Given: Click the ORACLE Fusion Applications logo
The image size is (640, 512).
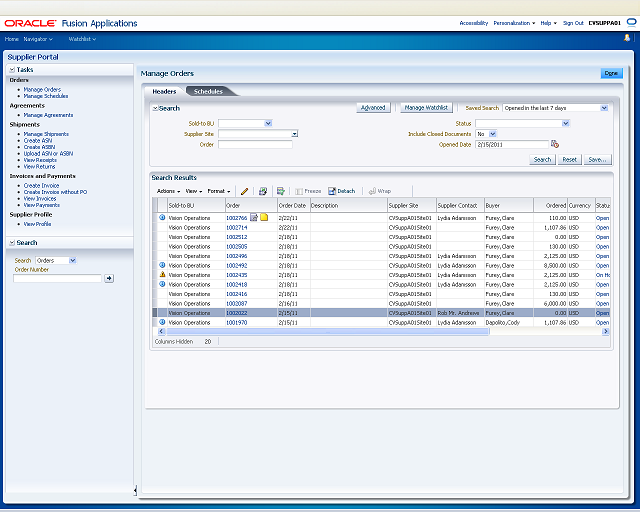Looking at the screenshot, I should click(x=71, y=23).
